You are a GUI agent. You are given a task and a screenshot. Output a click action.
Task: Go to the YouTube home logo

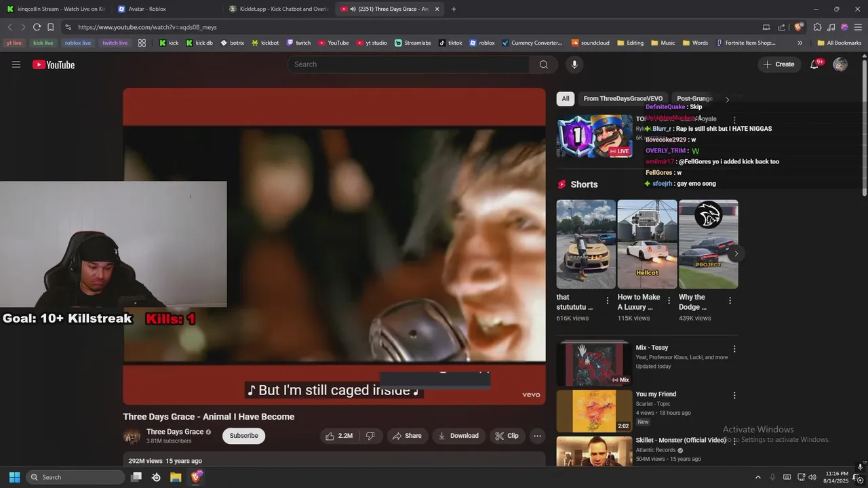54,64
